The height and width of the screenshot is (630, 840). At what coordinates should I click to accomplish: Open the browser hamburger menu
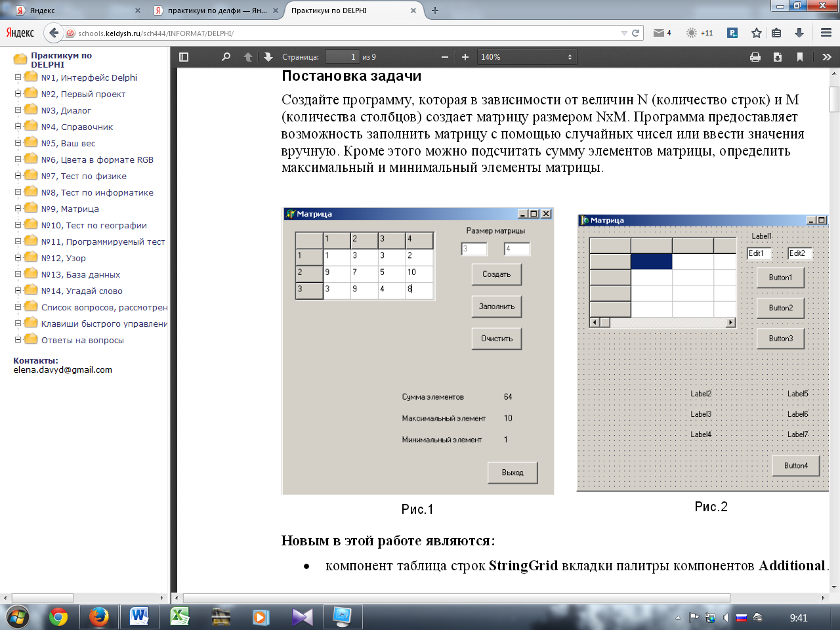coord(826,33)
